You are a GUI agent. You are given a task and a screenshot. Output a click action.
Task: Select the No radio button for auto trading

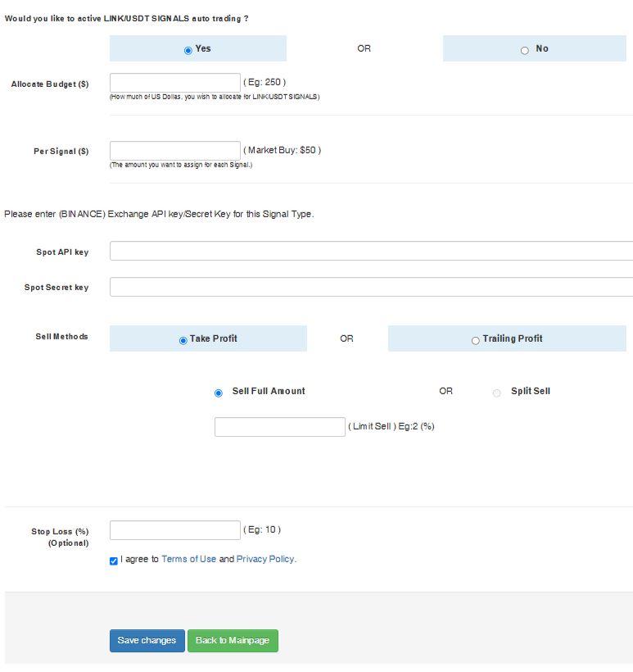[x=525, y=51]
